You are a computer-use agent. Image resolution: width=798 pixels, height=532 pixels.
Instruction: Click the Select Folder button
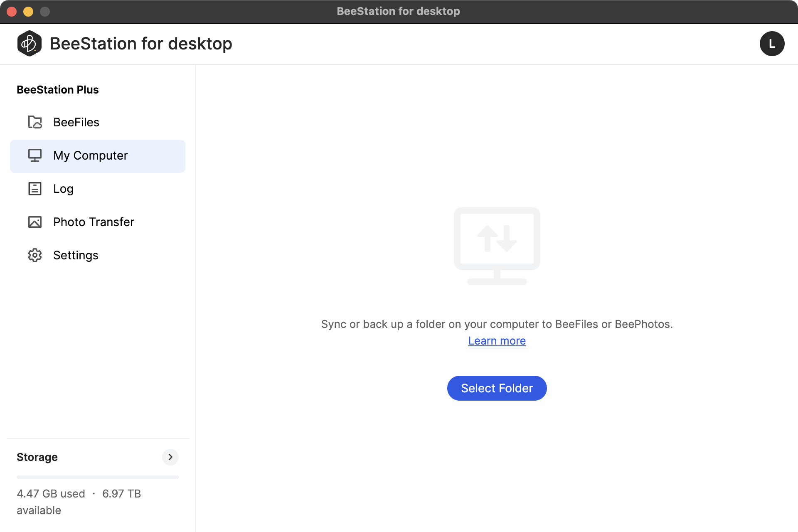497,388
